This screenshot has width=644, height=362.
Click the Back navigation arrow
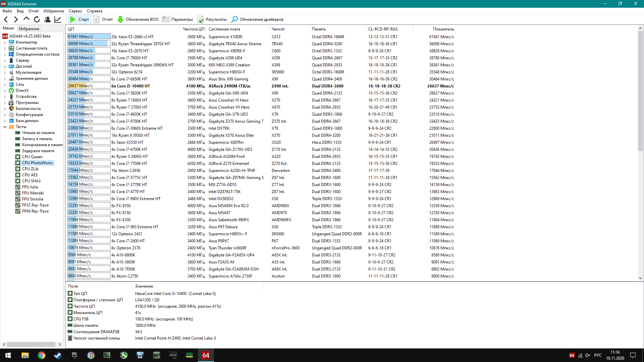click(6, 19)
